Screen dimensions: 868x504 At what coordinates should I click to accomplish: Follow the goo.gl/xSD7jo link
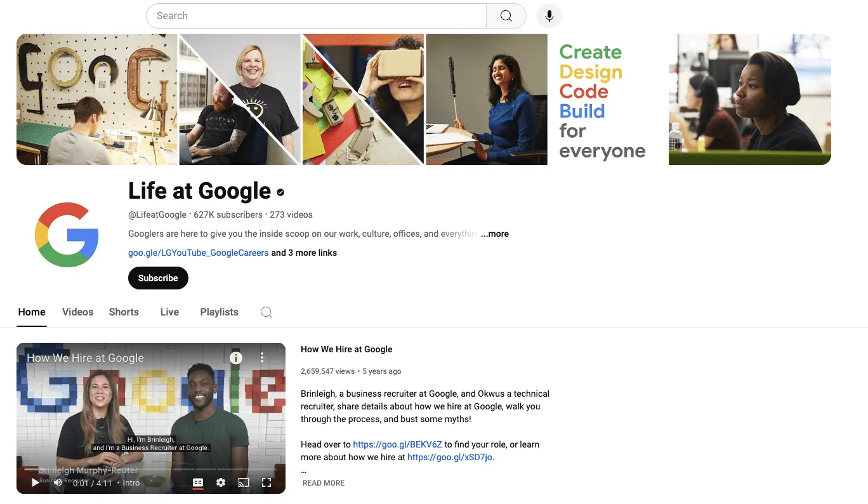tap(450, 457)
